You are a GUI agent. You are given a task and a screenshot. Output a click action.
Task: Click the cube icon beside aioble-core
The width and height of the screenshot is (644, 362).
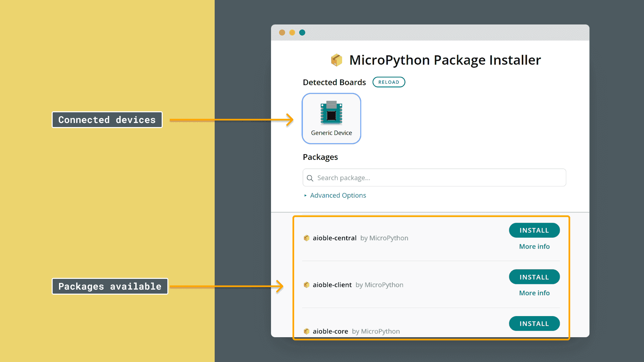[307, 331]
